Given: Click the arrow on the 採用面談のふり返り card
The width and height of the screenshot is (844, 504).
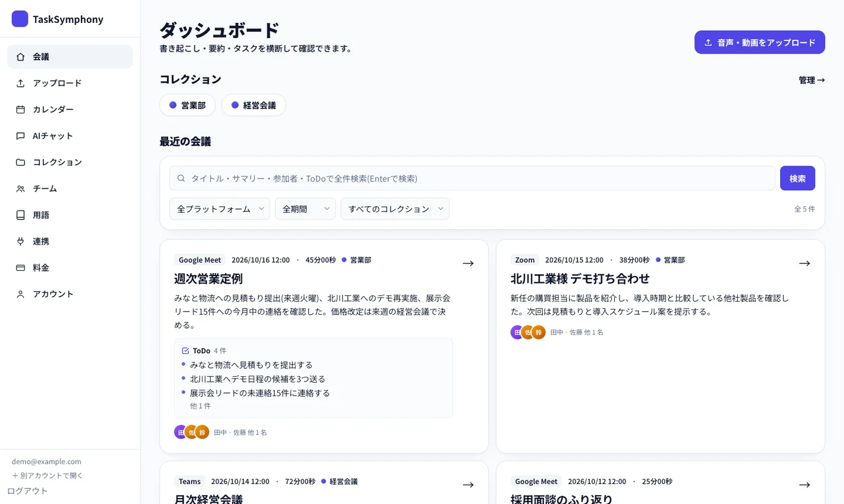Looking at the screenshot, I should [804, 485].
